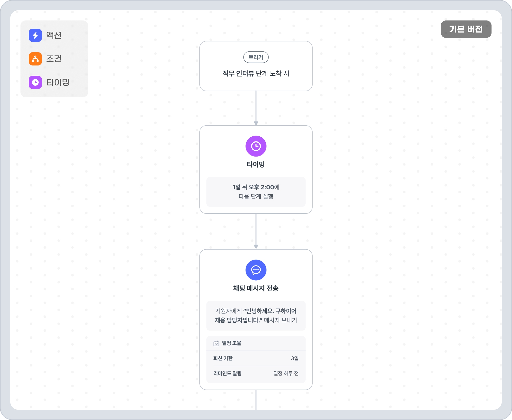Select the 채팅 메시지 전송 node title
The width and height of the screenshot is (512, 420).
coord(256,288)
